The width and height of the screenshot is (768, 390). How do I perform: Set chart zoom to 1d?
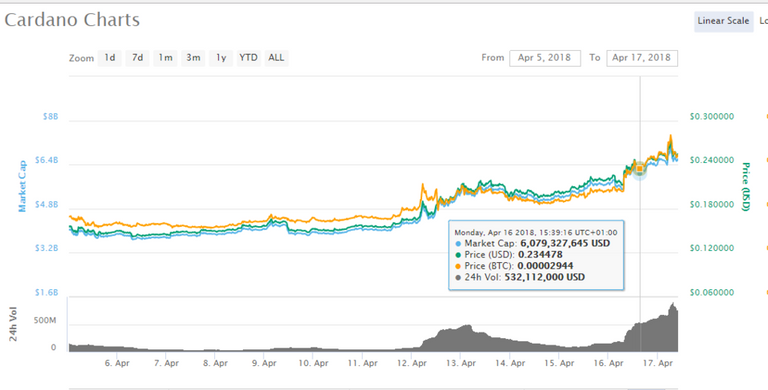[110, 58]
